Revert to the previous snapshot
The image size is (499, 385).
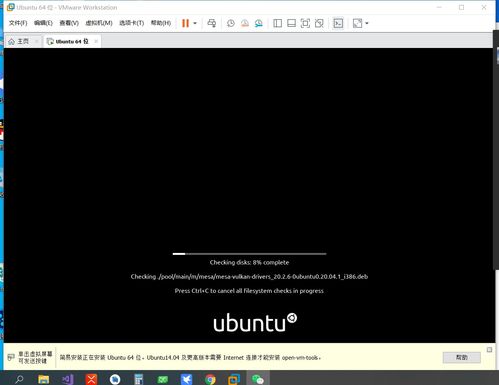(245, 23)
